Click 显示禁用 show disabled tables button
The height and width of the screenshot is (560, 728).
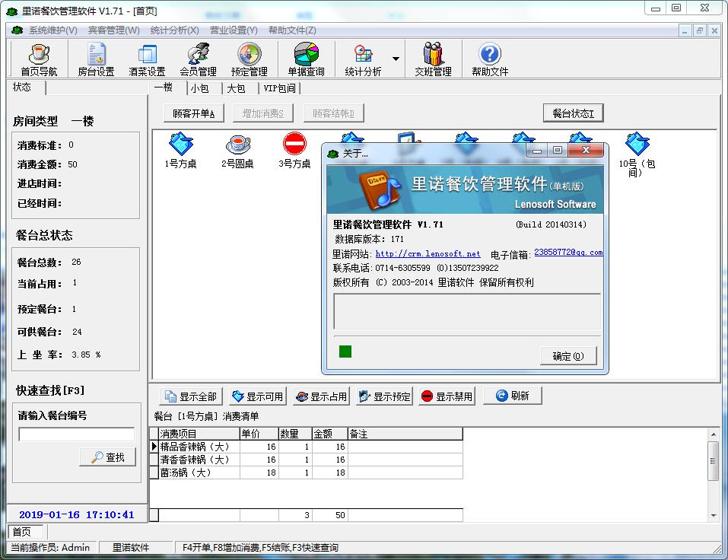[447, 396]
